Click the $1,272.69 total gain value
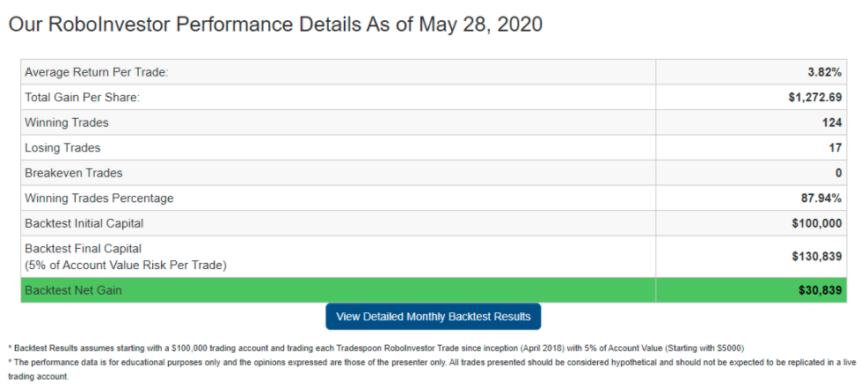 pos(815,98)
